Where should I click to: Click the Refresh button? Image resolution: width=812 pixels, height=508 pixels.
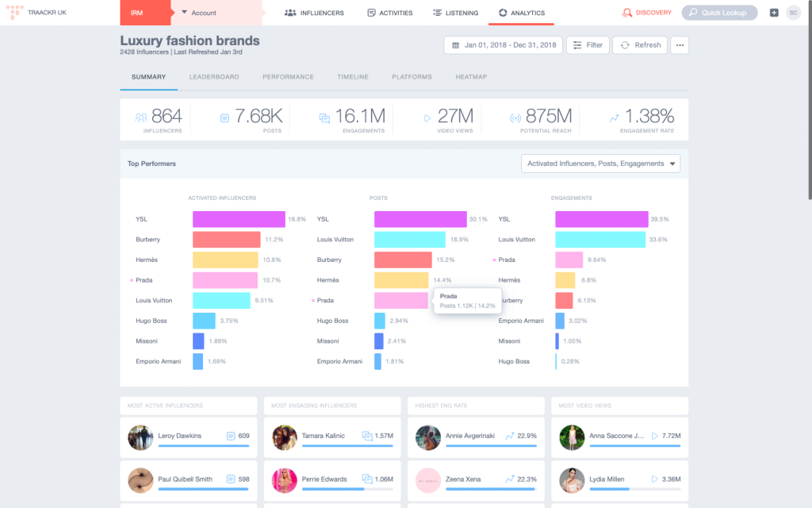pos(640,45)
